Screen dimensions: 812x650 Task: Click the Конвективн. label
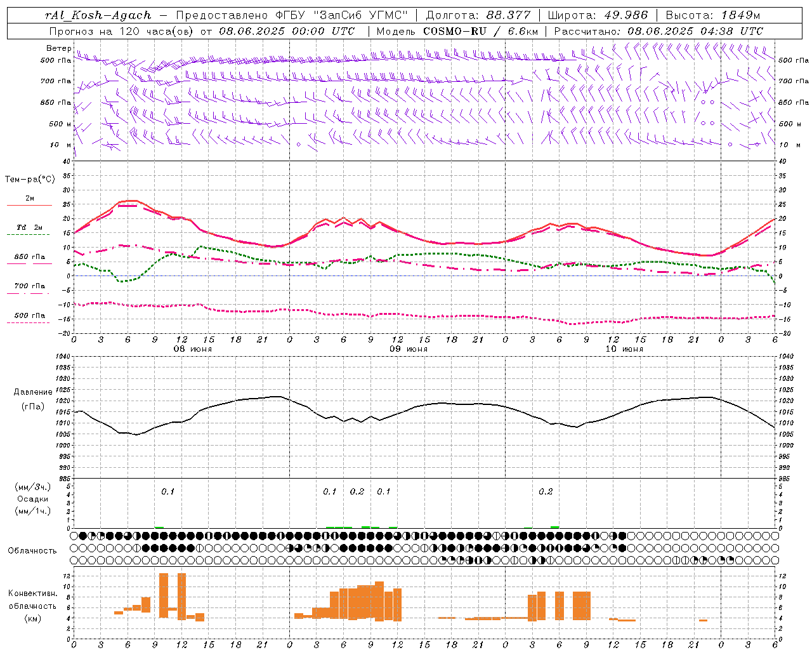point(33,594)
